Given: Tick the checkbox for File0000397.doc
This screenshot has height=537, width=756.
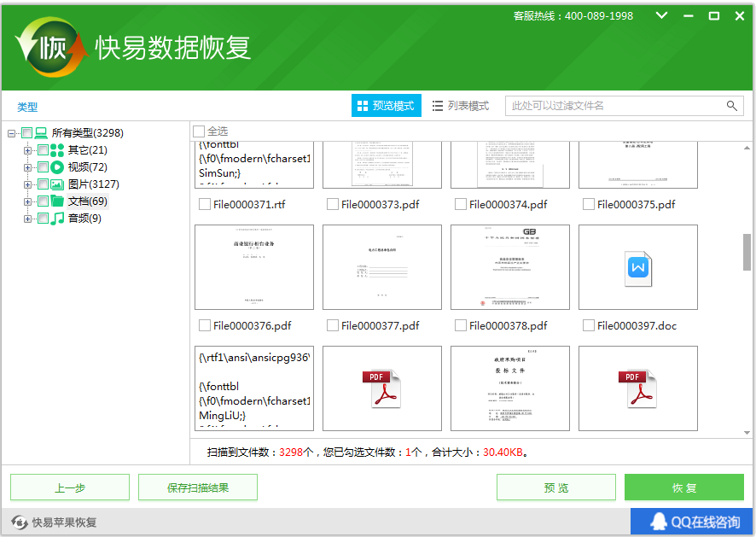Looking at the screenshot, I should [588, 325].
